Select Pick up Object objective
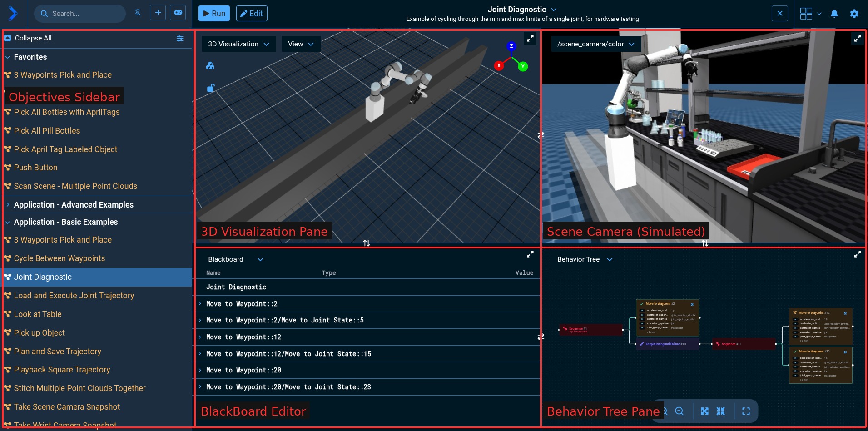The height and width of the screenshot is (431, 868). tap(39, 333)
